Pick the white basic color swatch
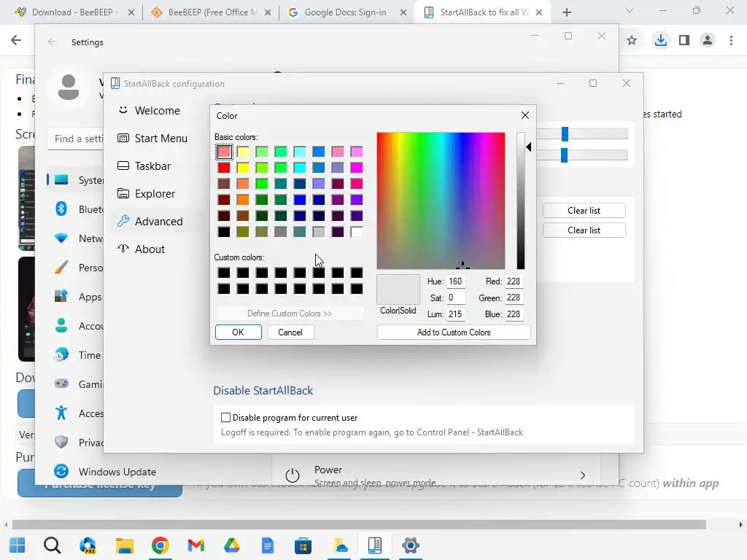The image size is (747, 560). (356, 232)
